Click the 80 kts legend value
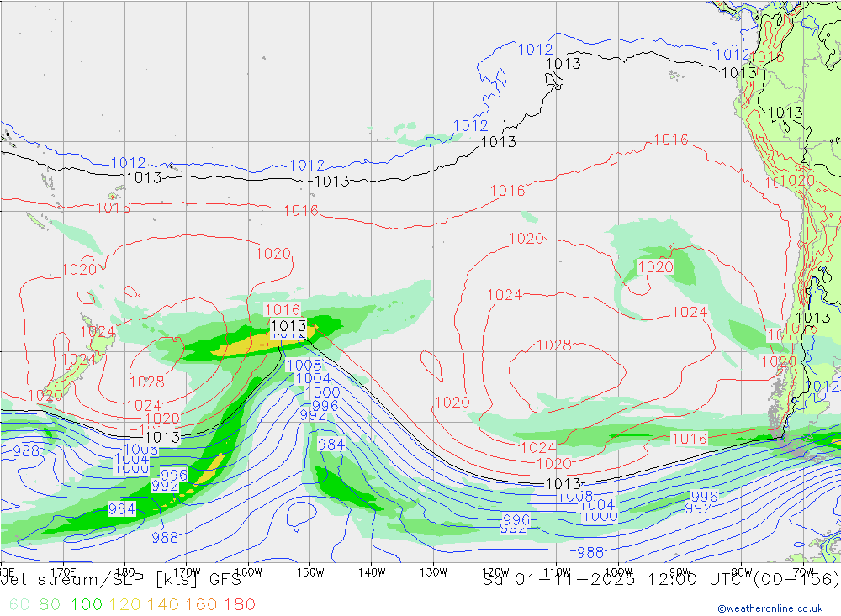The height and width of the screenshot is (616, 841). pos(50,604)
